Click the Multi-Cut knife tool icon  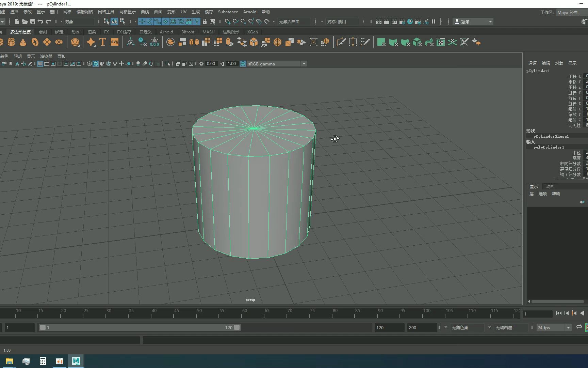coord(341,42)
